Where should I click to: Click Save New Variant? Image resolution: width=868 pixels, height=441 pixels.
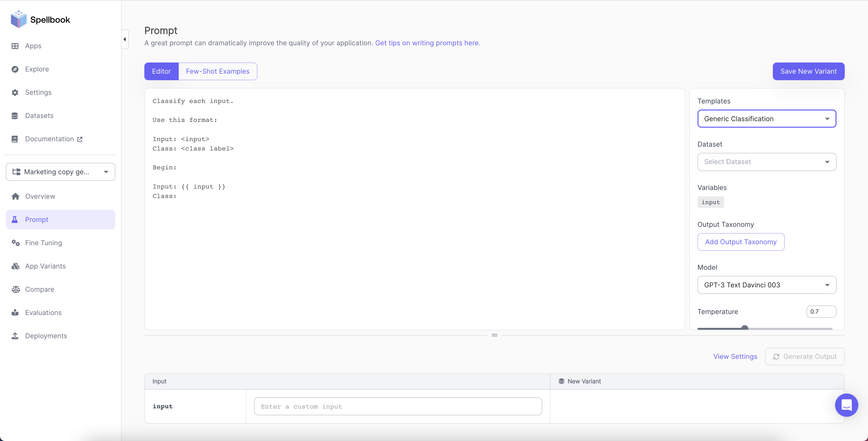point(808,71)
